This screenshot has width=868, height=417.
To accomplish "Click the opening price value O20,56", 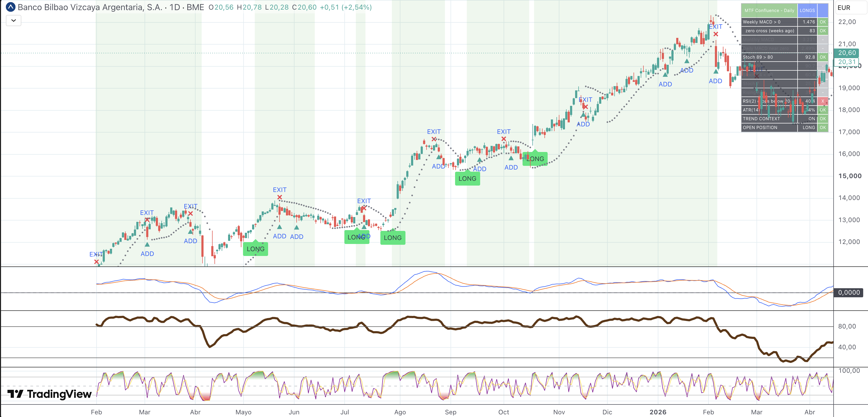I will 221,7.
